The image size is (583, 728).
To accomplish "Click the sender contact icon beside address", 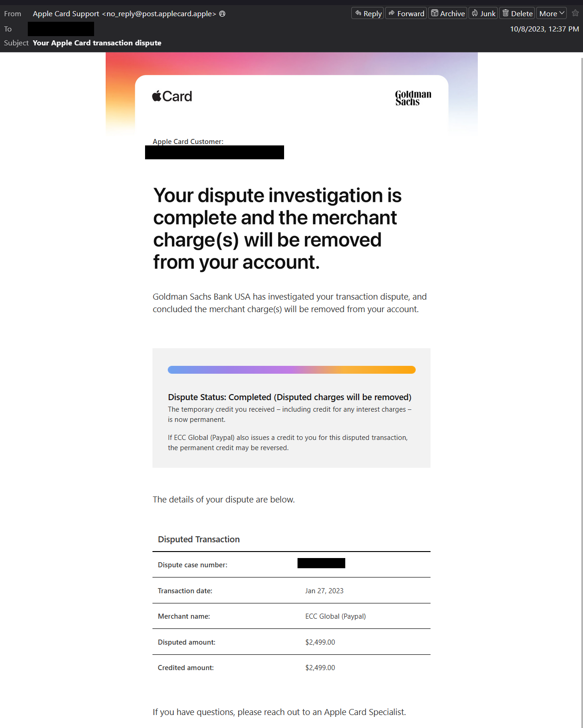I will click(222, 14).
